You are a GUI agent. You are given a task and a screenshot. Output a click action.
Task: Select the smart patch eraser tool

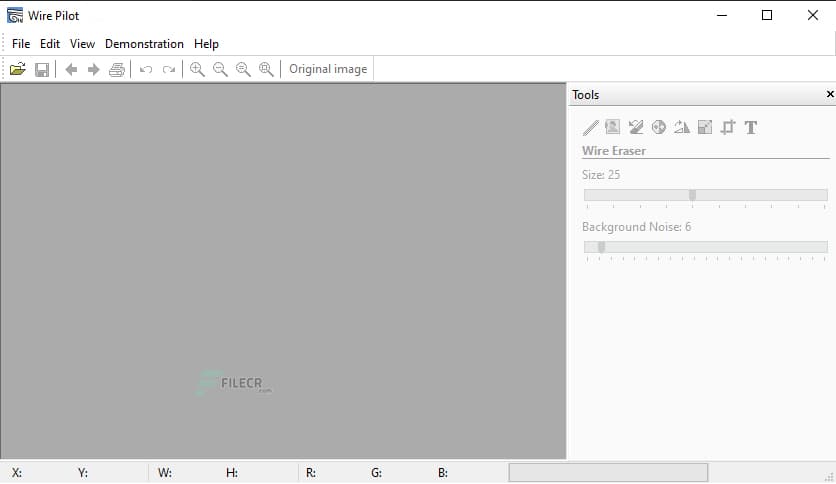(636, 127)
